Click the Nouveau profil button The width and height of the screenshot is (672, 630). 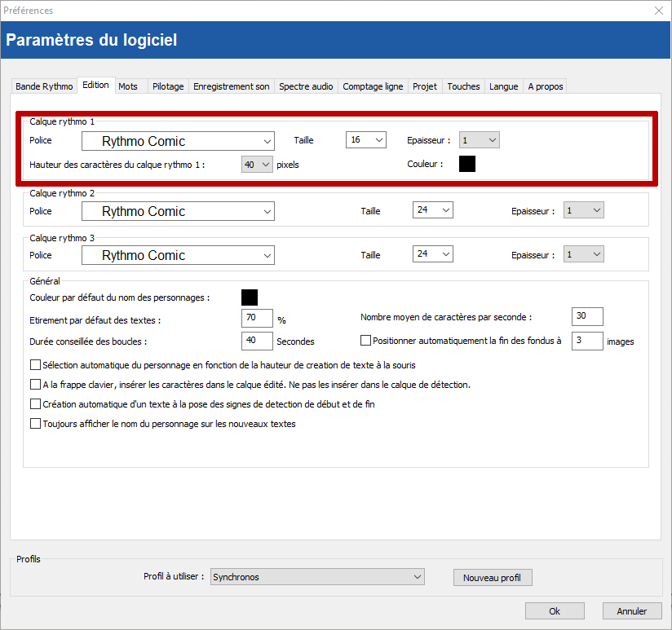(x=492, y=578)
